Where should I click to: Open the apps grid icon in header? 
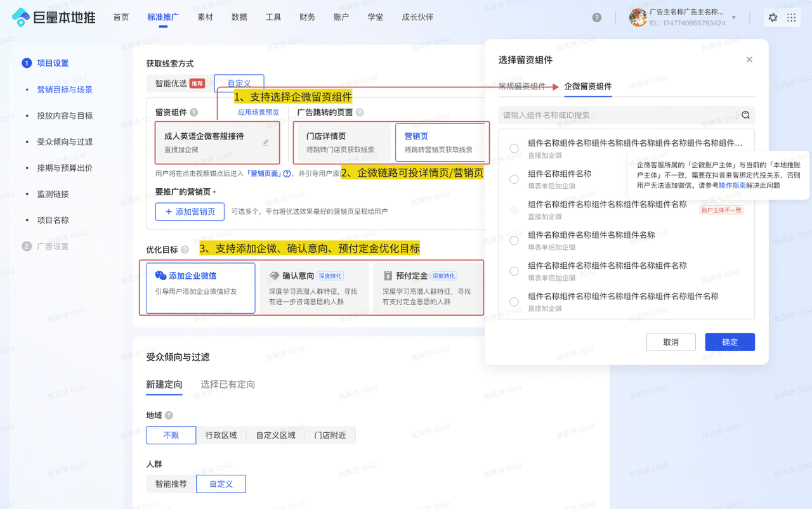[x=791, y=18]
